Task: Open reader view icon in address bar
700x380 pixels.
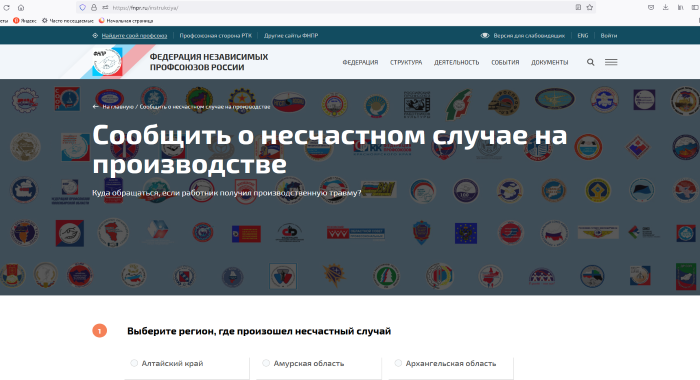Action: coord(578,7)
